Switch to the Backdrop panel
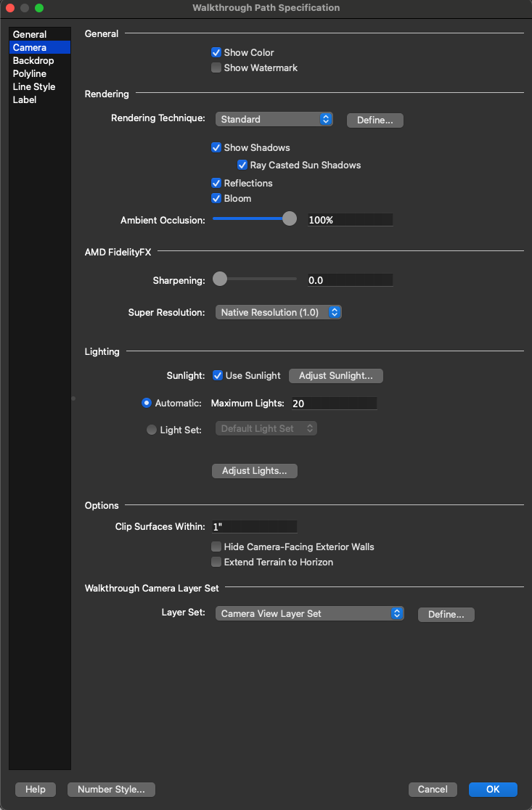Image resolution: width=532 pixels, height=810 pixels. 33,60
